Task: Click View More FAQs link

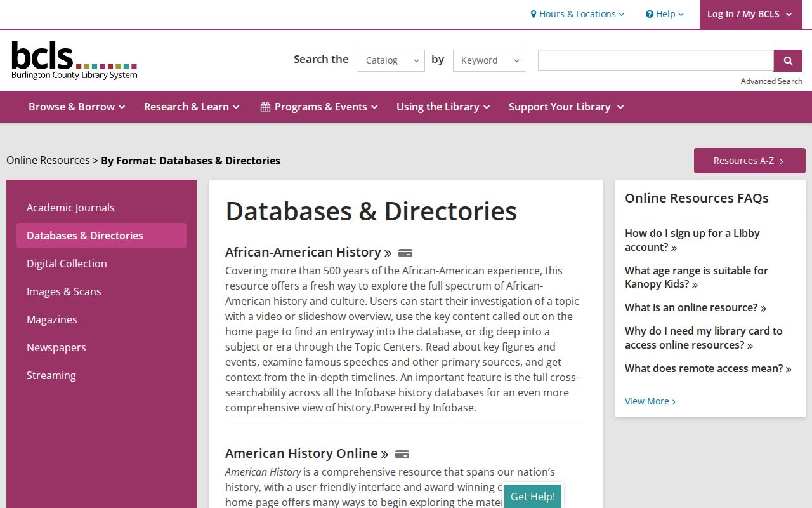Action: pyautogui.click(x=650, y=401)
